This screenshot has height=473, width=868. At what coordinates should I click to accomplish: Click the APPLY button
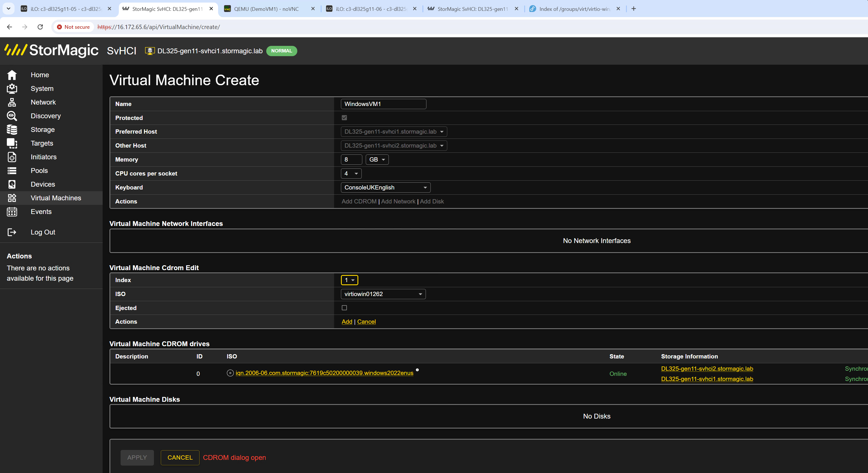pos(137,458)
